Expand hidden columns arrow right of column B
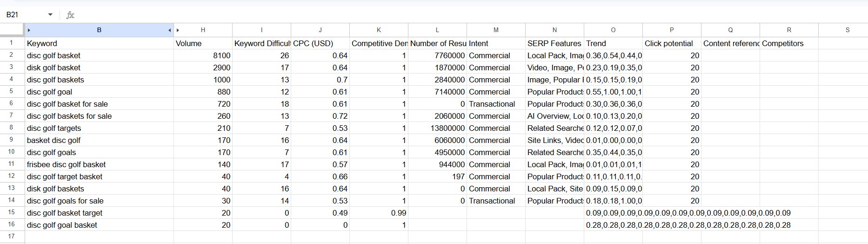Viewport: 868px width, 244px height. tap(169, 30)
